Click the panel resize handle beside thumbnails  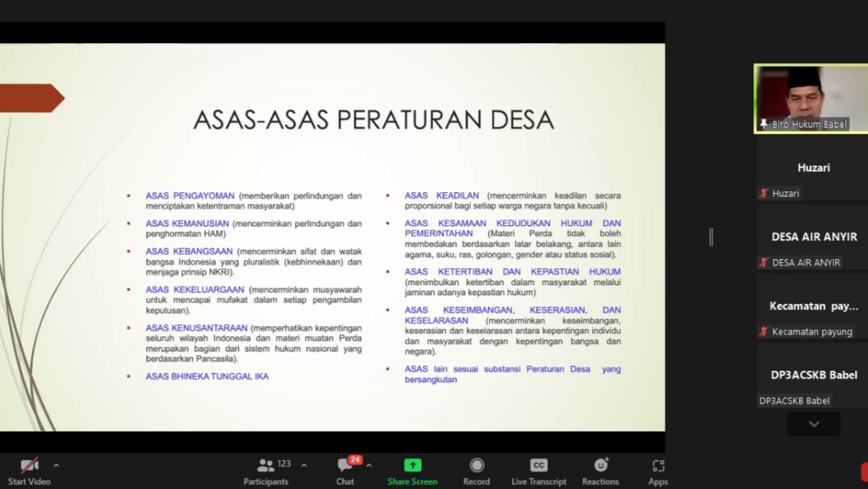[711, 237]
